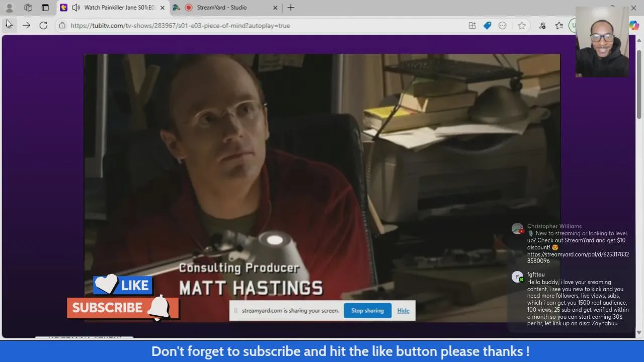Open the tab actions menu icon
This screenshot has height=362, width=644.
click(45, 8)
